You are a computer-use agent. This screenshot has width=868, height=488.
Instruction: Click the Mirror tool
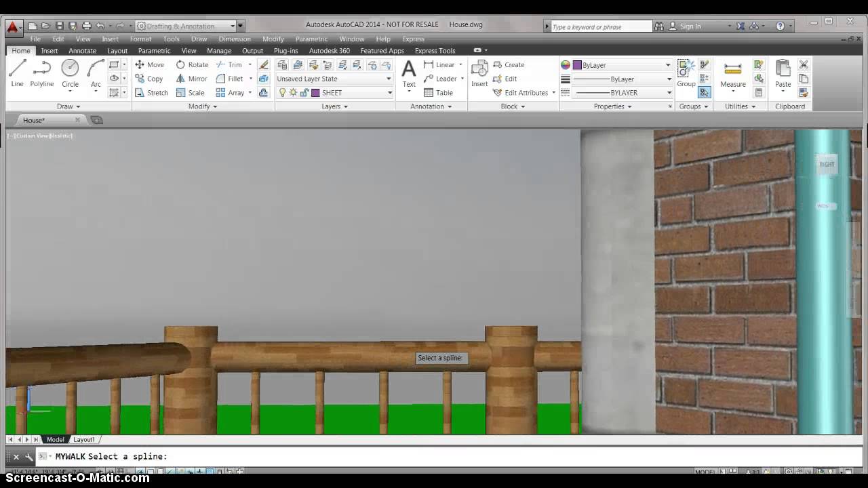(x=191, y=79)
